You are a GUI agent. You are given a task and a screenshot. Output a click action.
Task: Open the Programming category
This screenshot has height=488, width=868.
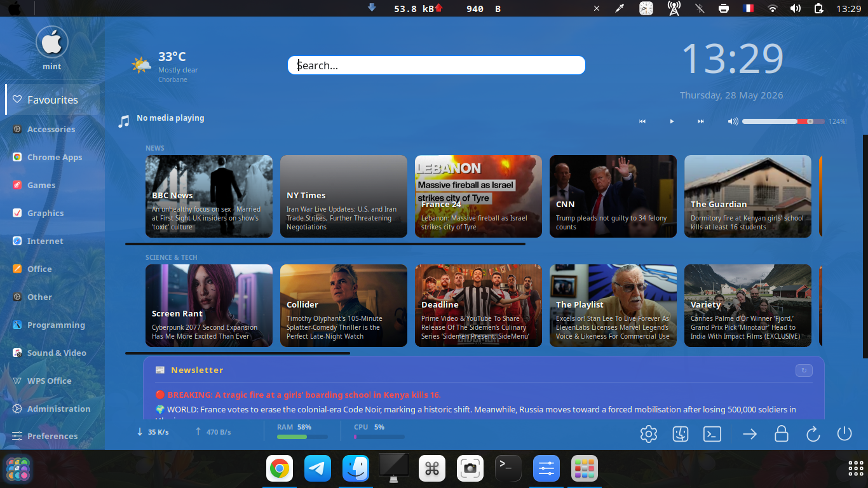[x=53, y=325]
